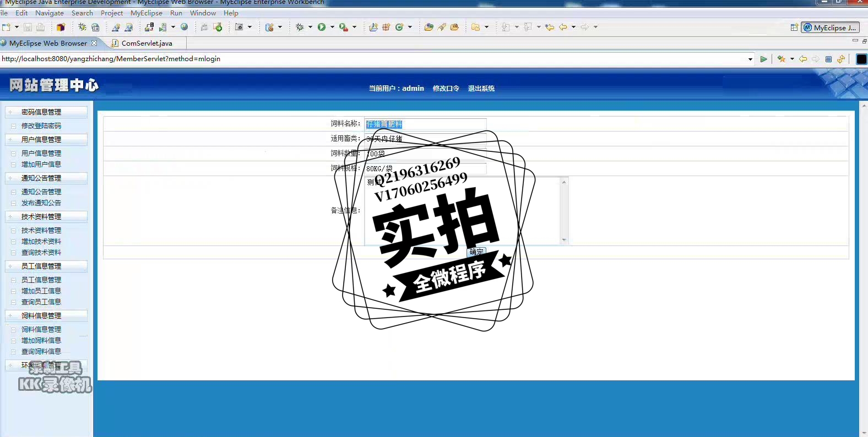
Task: Close the MyEclipse Web Browser tab
Action: click(94, 43)
